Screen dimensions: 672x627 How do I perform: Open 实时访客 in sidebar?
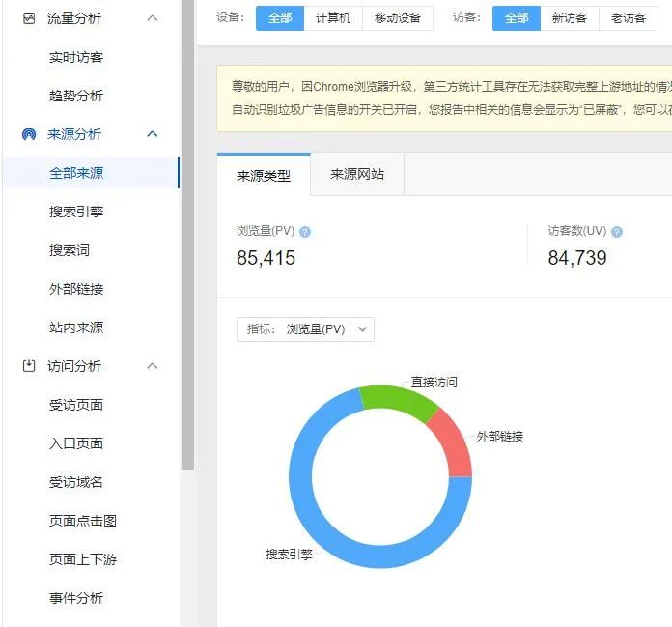[76, 57]
